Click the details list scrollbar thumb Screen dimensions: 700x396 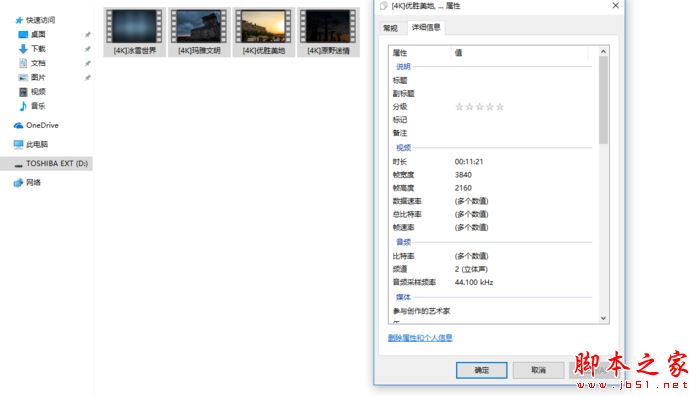point(603,100)
